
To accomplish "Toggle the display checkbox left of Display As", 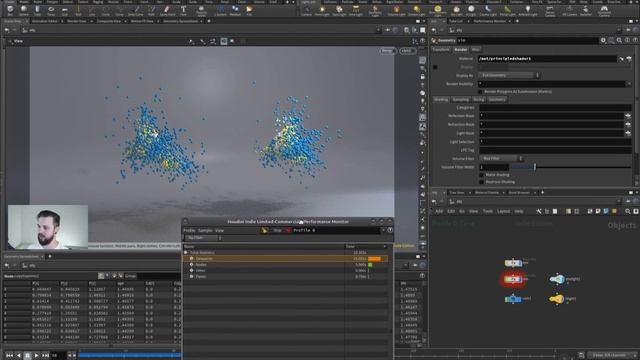I will 435,67.
